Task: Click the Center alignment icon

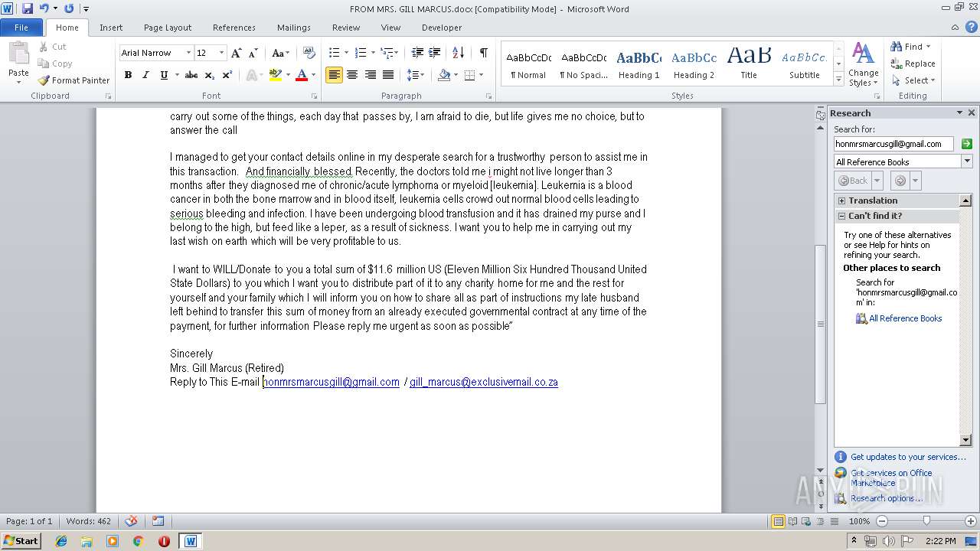Action: (x=352, y=75)
